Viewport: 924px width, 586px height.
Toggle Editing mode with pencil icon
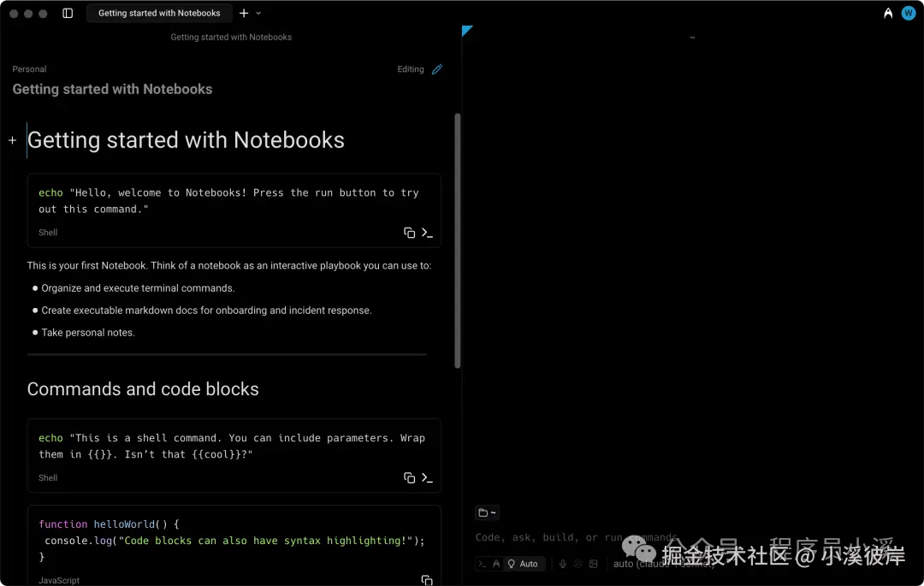pos(436,69)
